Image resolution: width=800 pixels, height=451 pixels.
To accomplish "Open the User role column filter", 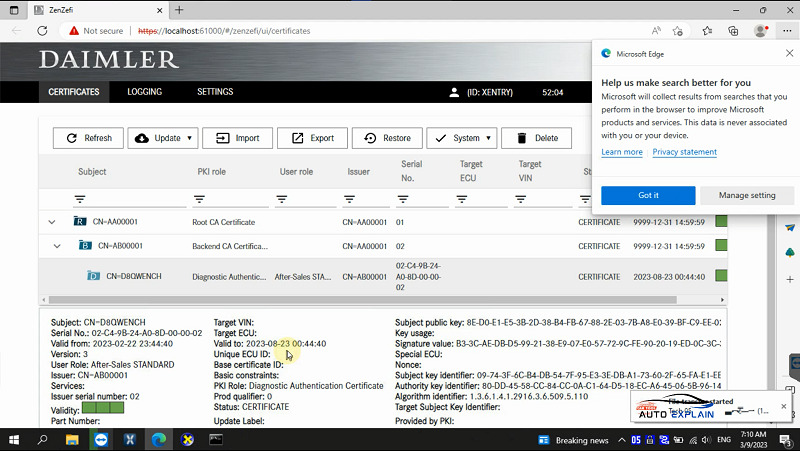I will tap(282, 199).
